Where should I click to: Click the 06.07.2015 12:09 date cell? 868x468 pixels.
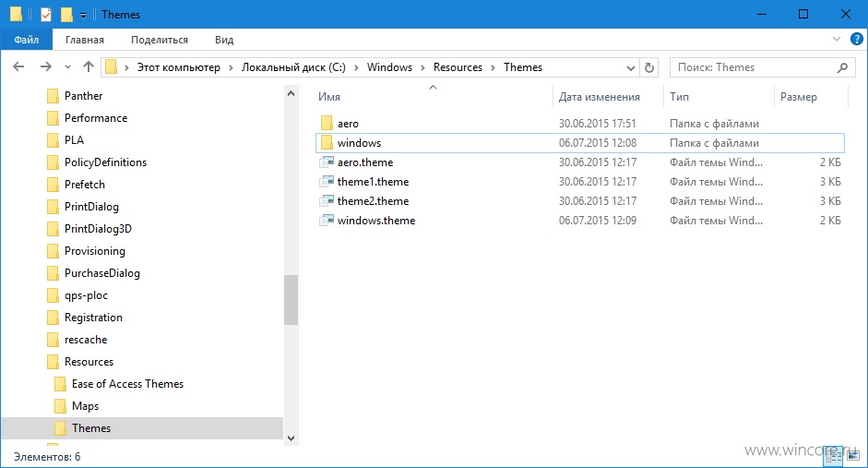pyautogui.click(x=598, y=221)
